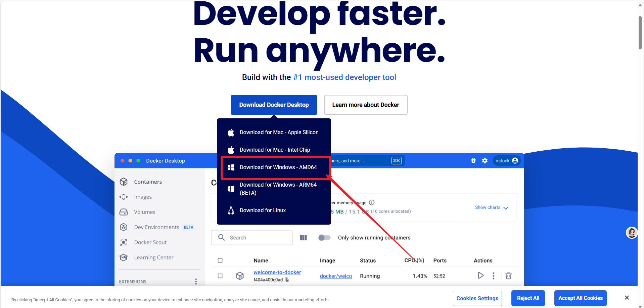Screen dimensions: 644x308
Task: Click Reject All cookies button
Action: 528,298
